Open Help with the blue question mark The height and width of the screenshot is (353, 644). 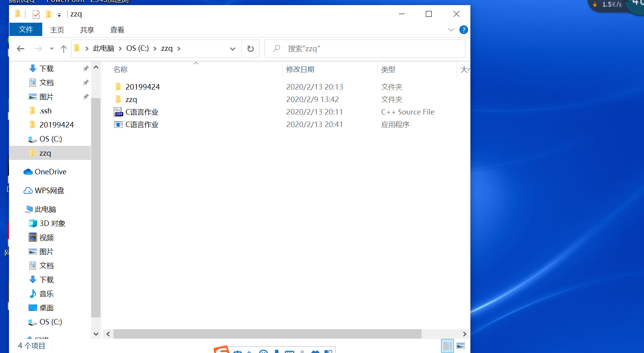pos(464,30)
